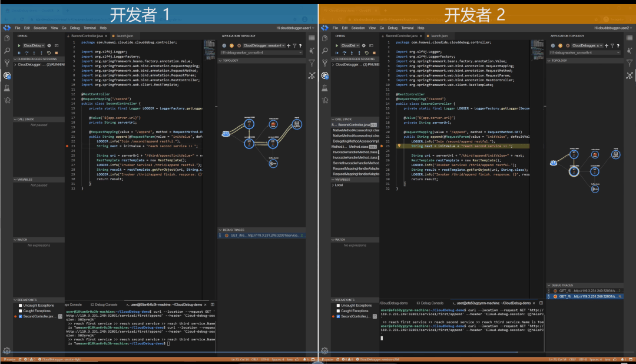636x364 pixels.
Task: Expand CloudDebugger RUNNING session in Developer 1
Action: pyautogui.click(x=15, y=65)
